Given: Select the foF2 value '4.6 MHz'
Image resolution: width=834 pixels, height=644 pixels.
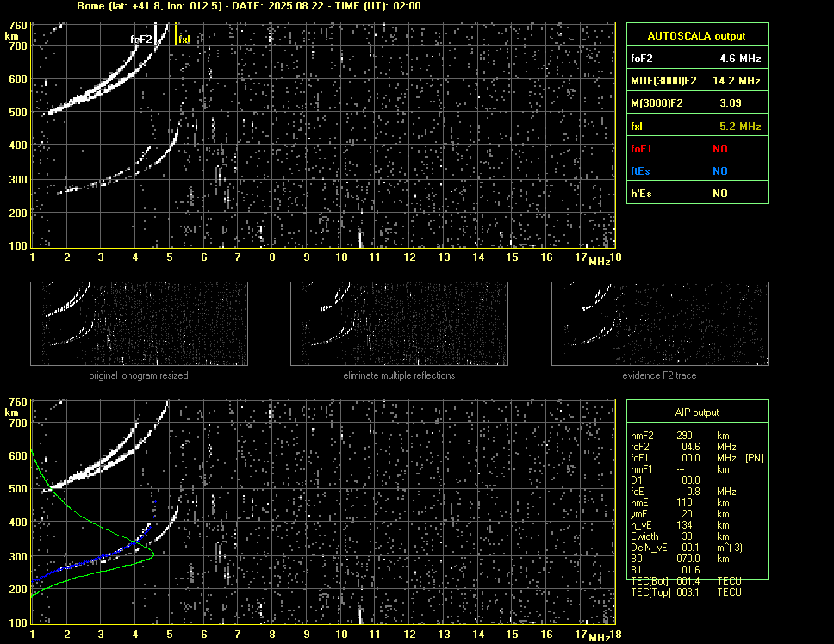Looking at the screenshot, I should (x=740, y=59).
